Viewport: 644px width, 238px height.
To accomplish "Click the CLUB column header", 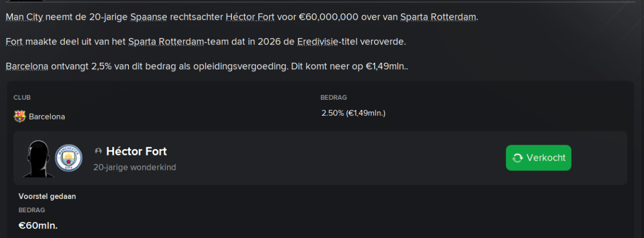I will (22, 98).
